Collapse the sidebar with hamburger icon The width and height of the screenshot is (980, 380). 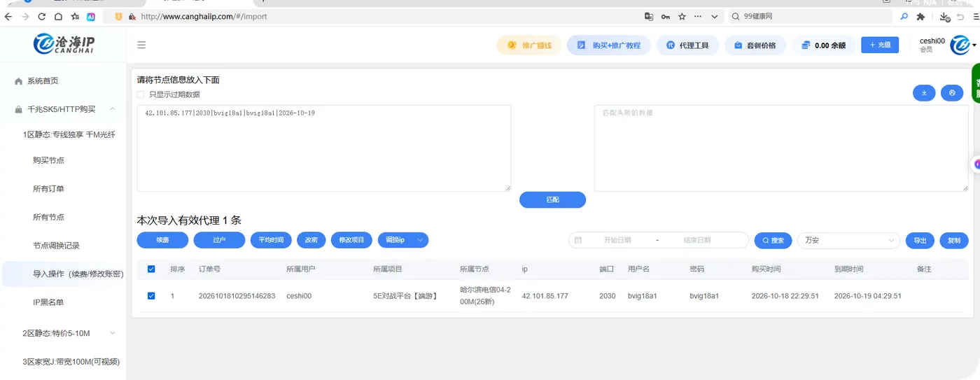coord(141,45)
